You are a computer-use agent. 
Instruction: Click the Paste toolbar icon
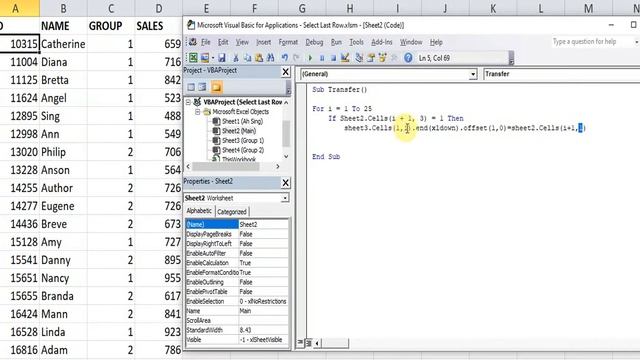(259, 58)
